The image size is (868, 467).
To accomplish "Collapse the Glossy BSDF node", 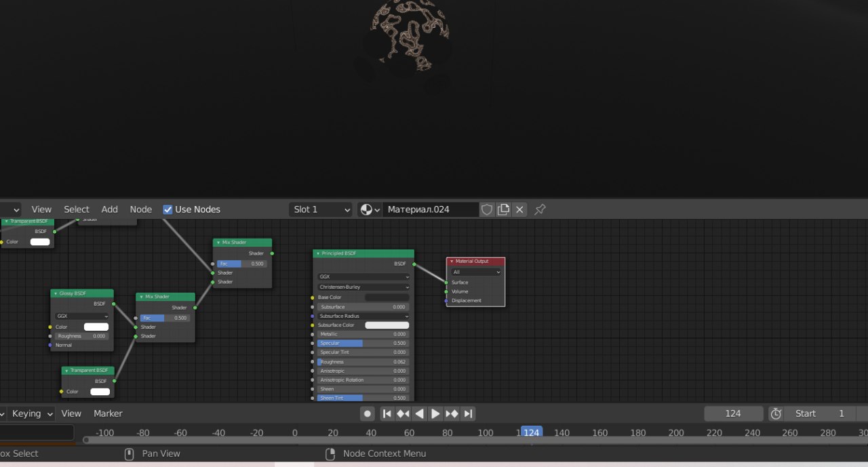I will pyautogui.click(x=56, y=293).
